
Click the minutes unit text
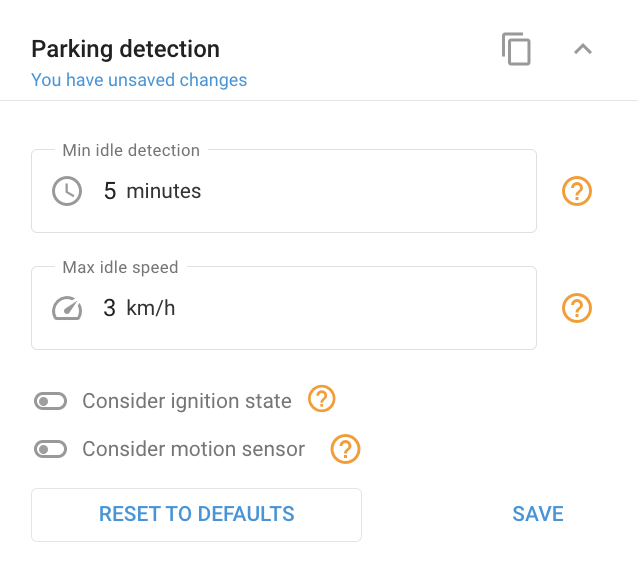coord(164,191)
